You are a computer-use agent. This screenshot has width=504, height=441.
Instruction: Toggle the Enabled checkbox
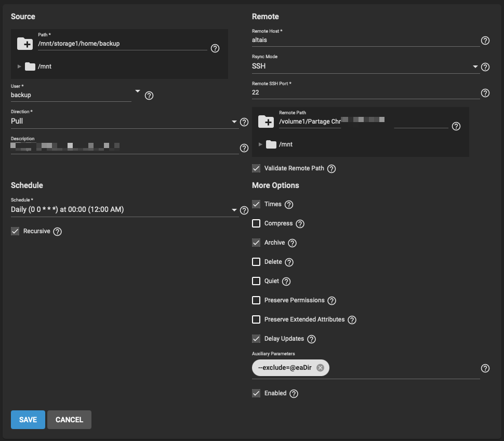tap(256, 393)
